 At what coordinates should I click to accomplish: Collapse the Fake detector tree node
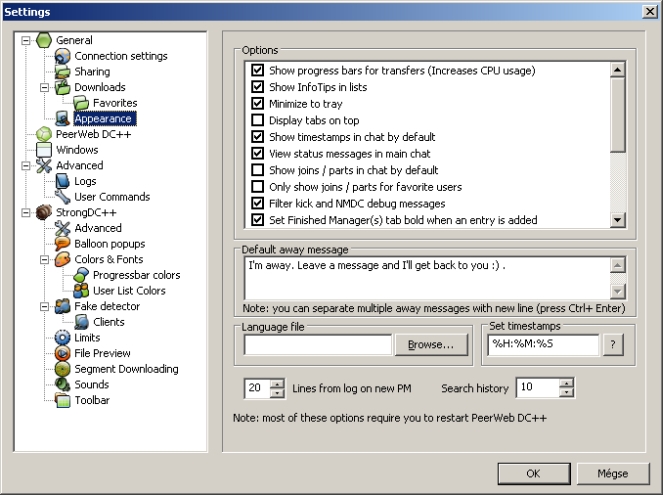[x=44, y=307]
